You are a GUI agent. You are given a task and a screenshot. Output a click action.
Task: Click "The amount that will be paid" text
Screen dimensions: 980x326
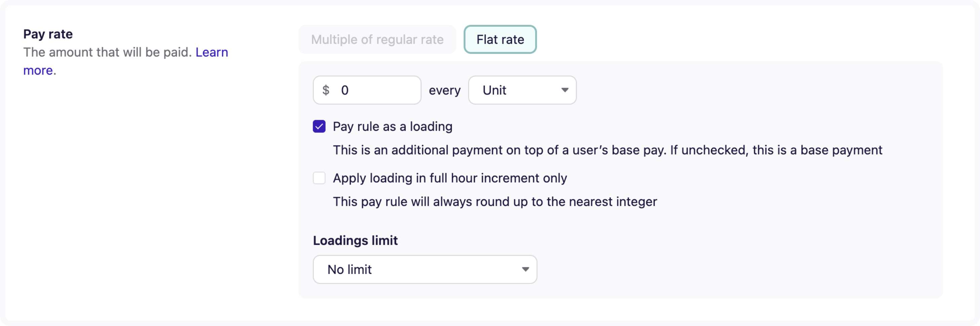click(107, 52)
